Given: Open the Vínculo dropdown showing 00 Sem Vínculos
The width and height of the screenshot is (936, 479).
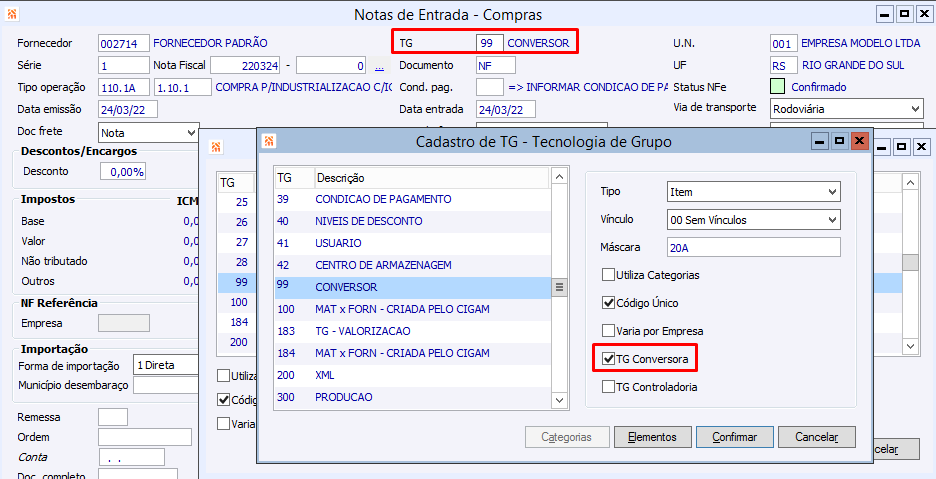Looking at the screenshot, I should coord(753,220).
